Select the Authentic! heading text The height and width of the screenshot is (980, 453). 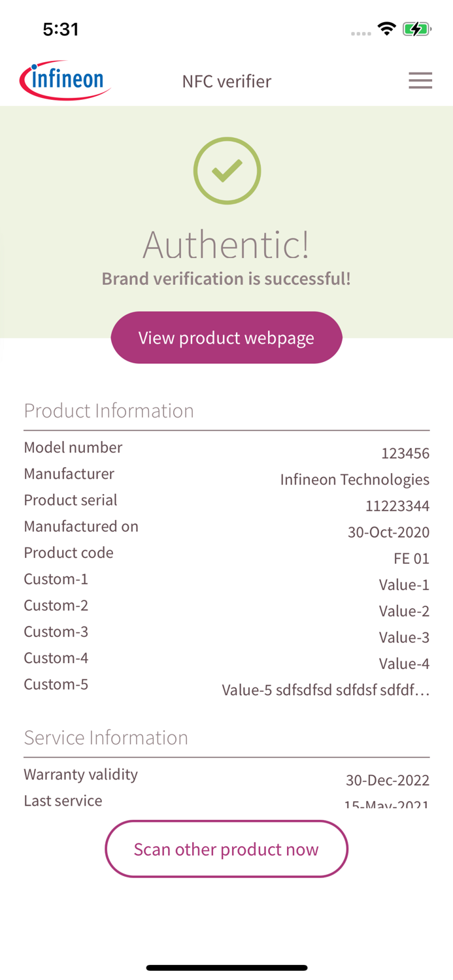click(x=227, y=246)
